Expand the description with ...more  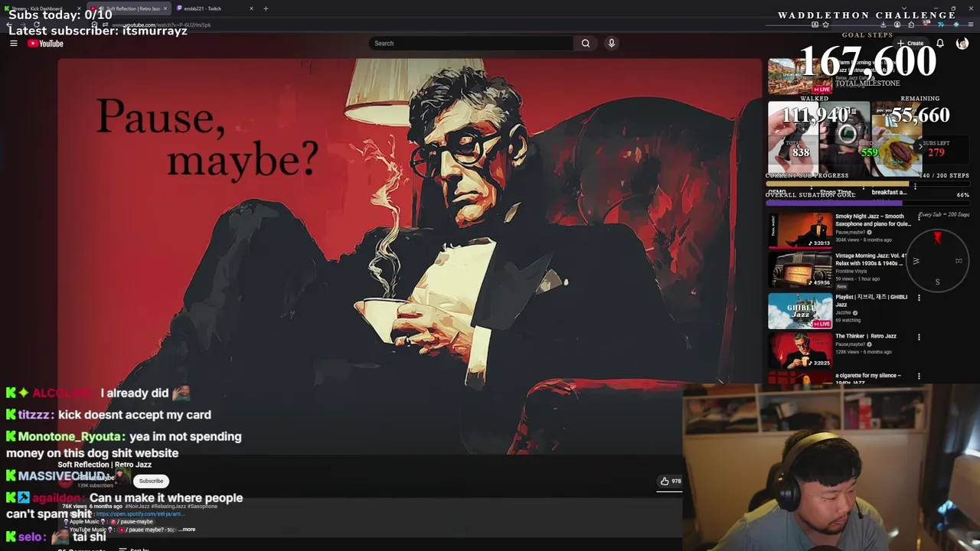(x=187, y=530)
